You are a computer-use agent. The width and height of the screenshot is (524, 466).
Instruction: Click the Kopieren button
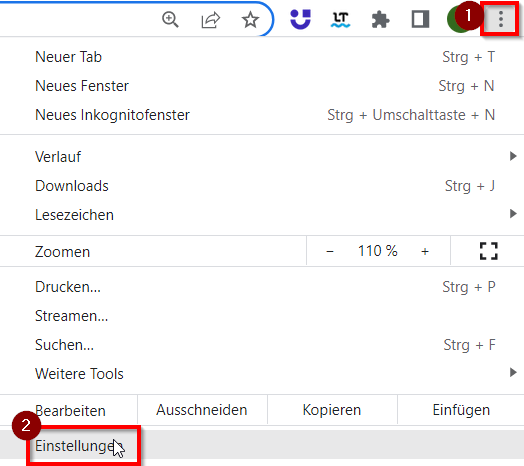[x=332, y=410]
